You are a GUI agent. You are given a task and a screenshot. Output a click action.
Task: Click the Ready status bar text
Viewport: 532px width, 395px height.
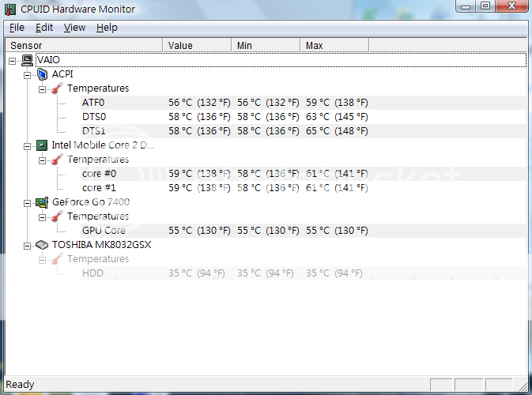[20, 385]
